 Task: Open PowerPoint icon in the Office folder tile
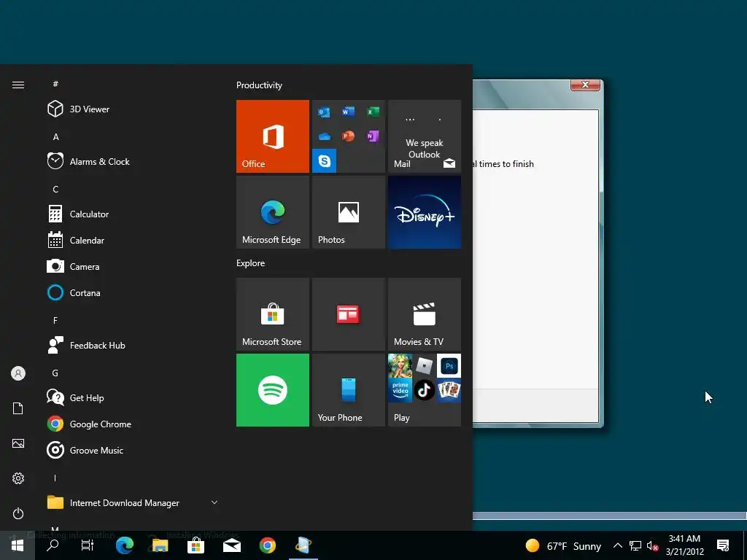click(348, 136)
